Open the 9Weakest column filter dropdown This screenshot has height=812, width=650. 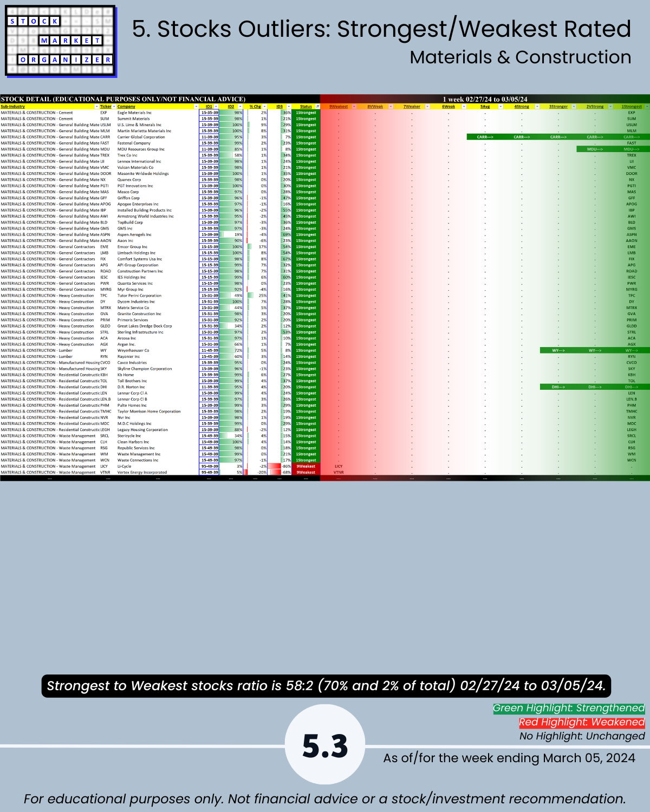[x=354, y=107]
